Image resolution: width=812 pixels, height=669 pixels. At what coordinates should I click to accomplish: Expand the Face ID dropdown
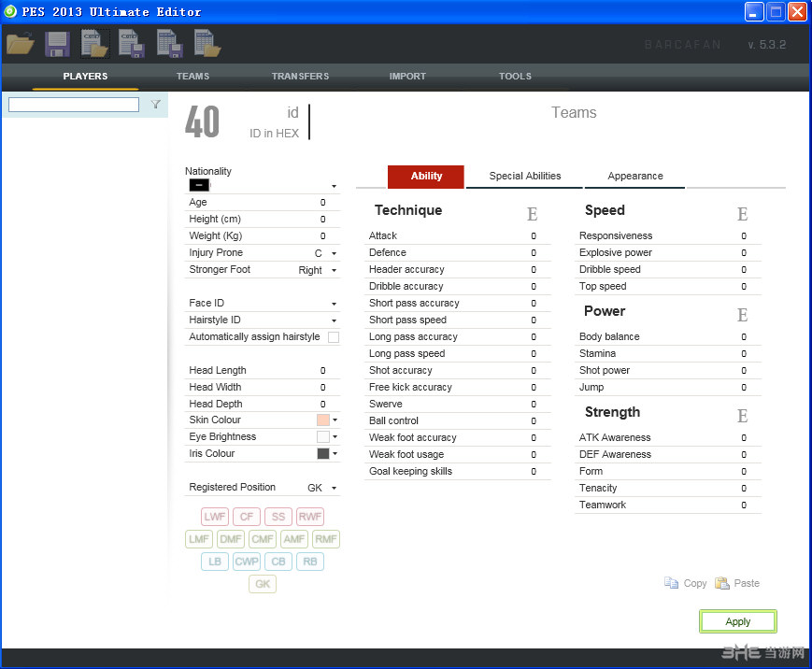(334, 304)
